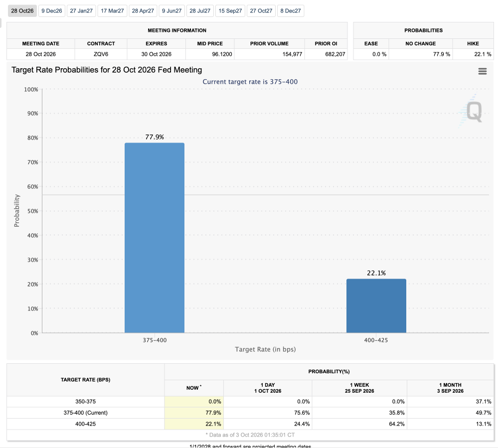
Task: Click the EASE probability 0.0 % value
Action: (x=379, y=54)
